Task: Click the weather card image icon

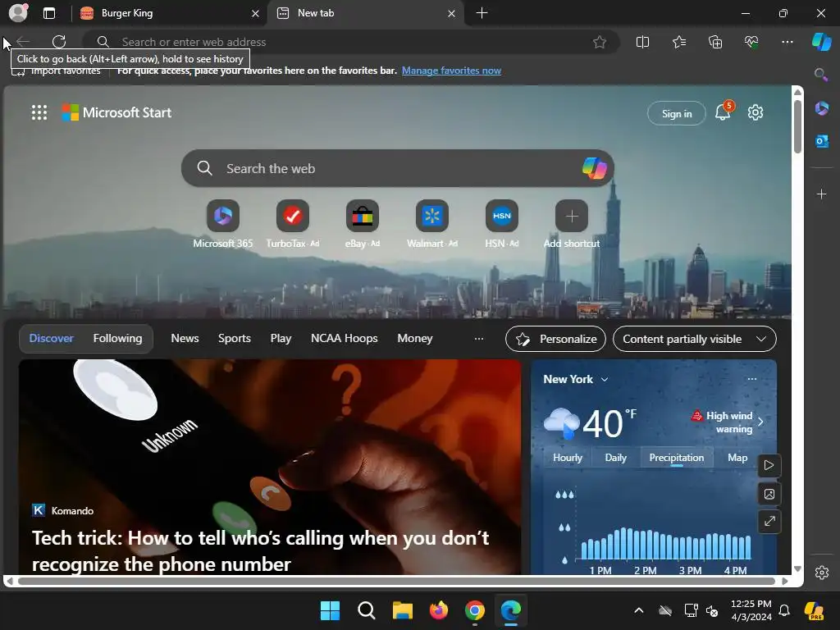Action: click(x=769, y=494)
